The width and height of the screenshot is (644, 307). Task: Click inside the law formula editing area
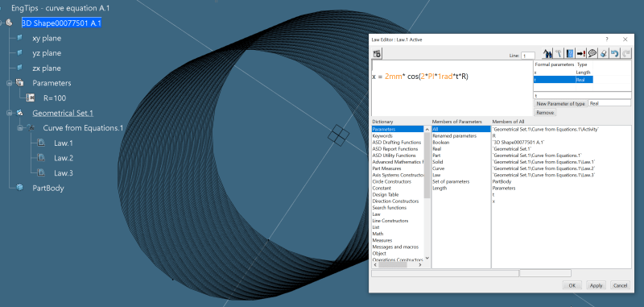(x=452, y=89)
